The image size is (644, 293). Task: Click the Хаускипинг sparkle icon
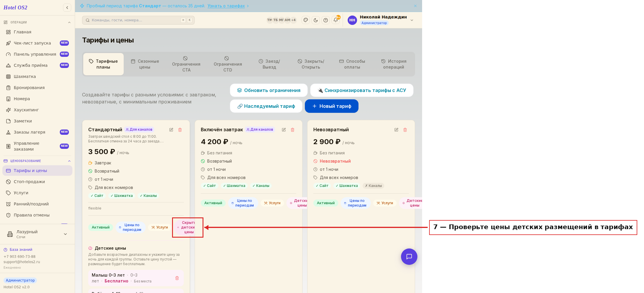[9, 110]
